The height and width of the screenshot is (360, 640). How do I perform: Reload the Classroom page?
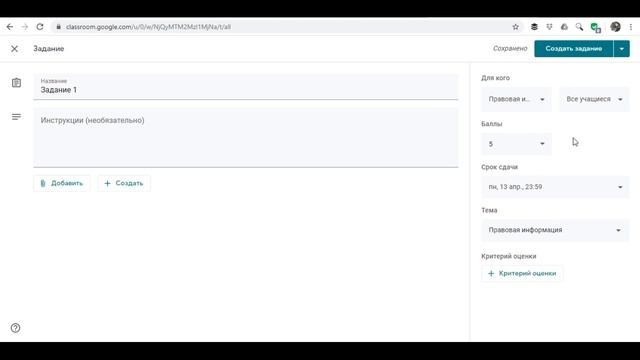[40, 27]
